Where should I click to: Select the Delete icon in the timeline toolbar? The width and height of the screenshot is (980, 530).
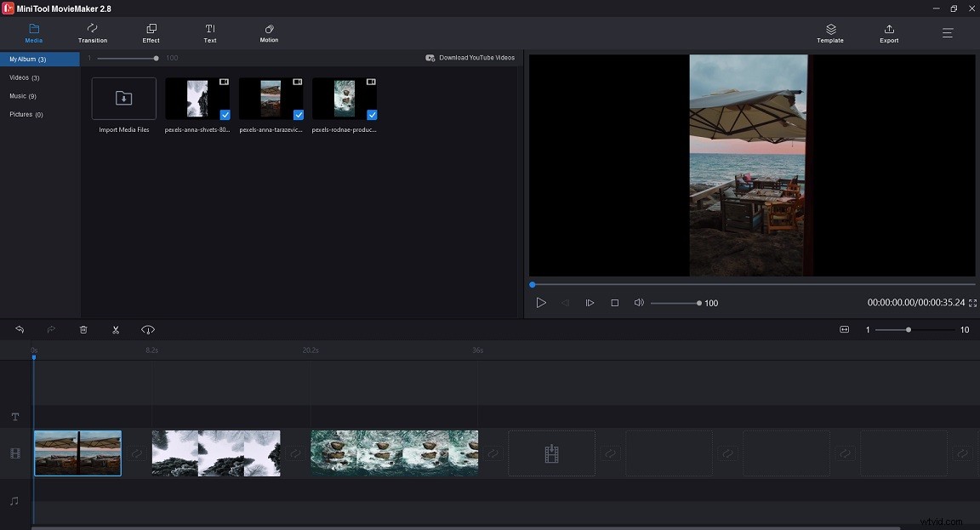pyautogui.click(x=83, y=329)
